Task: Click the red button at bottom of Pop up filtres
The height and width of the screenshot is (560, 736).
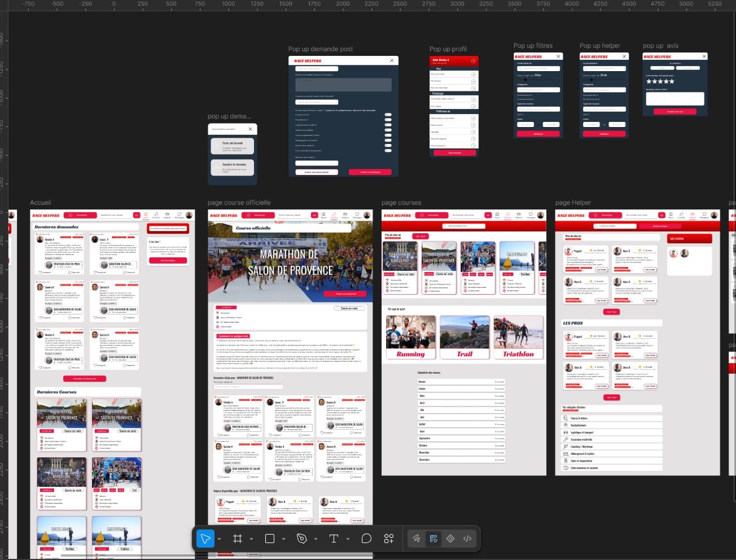Action: click(x=538, y=134)
